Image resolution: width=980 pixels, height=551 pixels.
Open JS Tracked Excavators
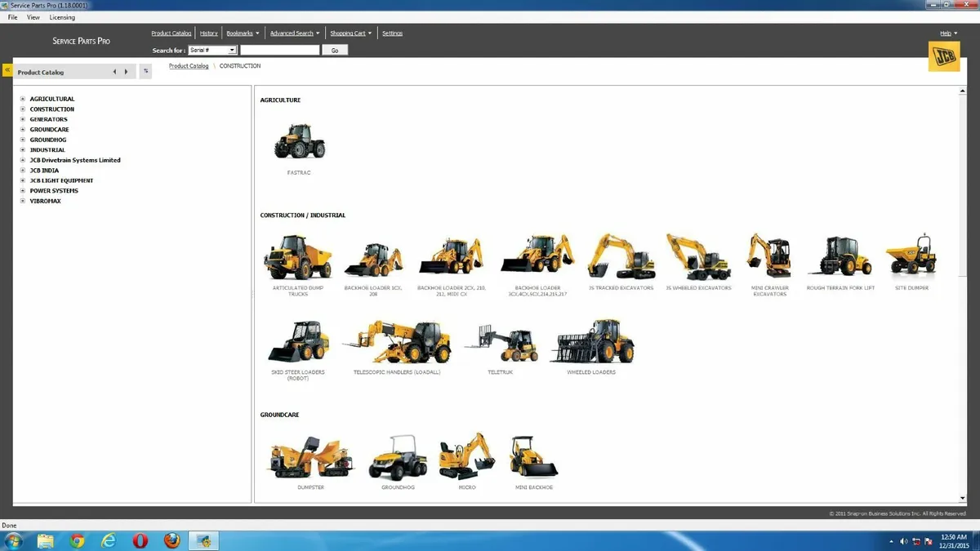621,256
